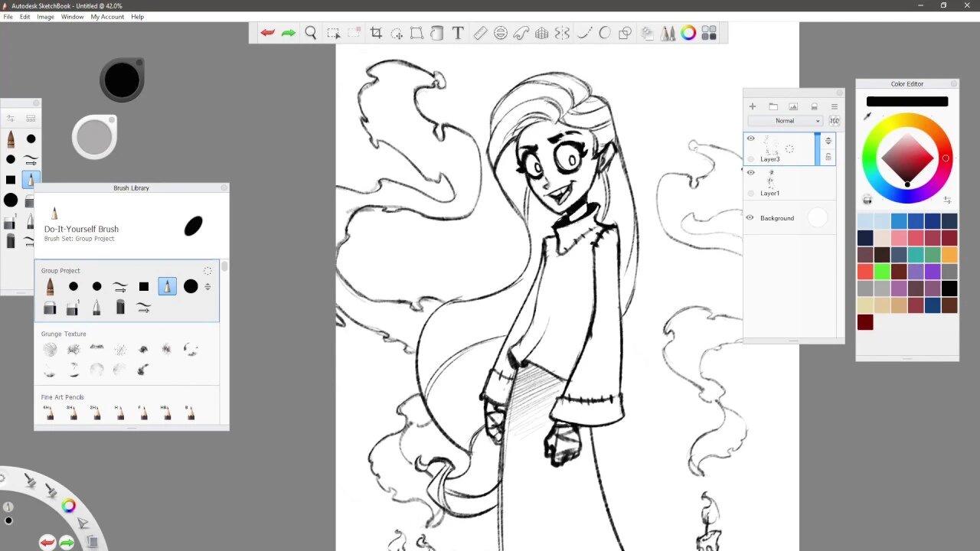Hide the Background layer with eye icon
Image resolution: width=980 pixels, height=551 pixels.
click(x=750, y=218)
